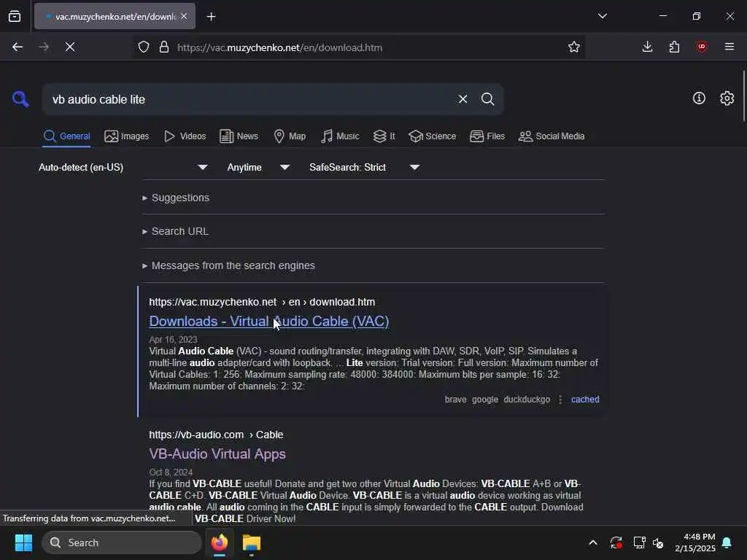Viewport: 747px width, 560px height.
Task: Clear the search query text
Action: coord(462,99)
